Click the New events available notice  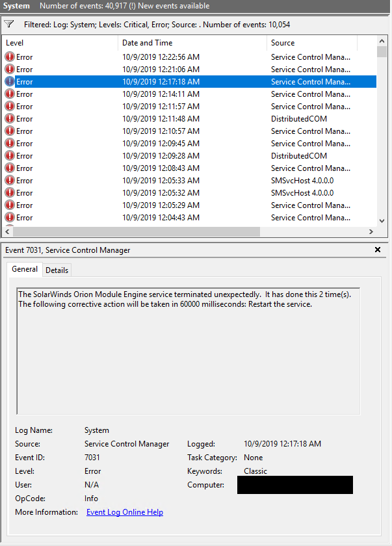174,6
